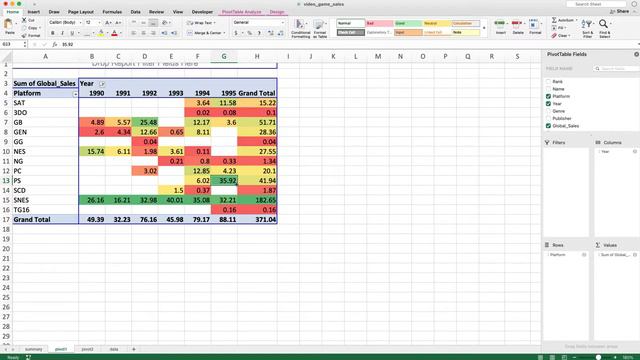Adjust the zoom slider in status bar
Viewport: 640px width, 360px height.
598,358
